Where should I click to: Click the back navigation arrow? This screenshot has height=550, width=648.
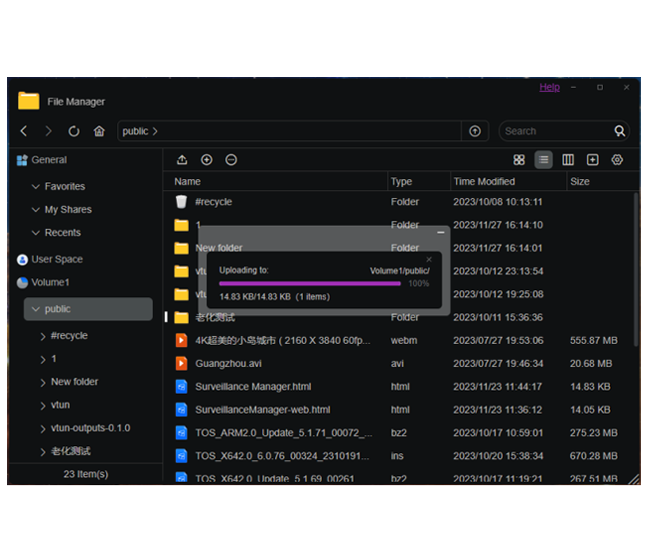tap(24, 131)
